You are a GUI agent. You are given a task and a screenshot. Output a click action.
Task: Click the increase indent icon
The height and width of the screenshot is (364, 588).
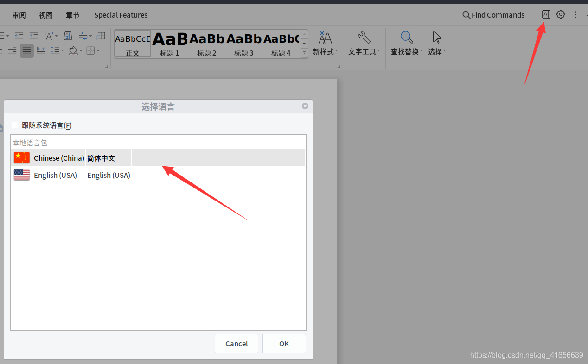click(34, 36)
